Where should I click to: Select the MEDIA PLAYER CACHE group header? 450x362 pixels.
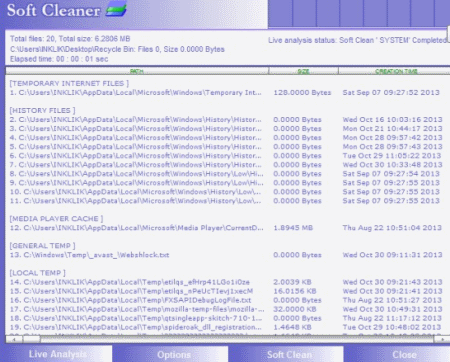coord(56,219)
